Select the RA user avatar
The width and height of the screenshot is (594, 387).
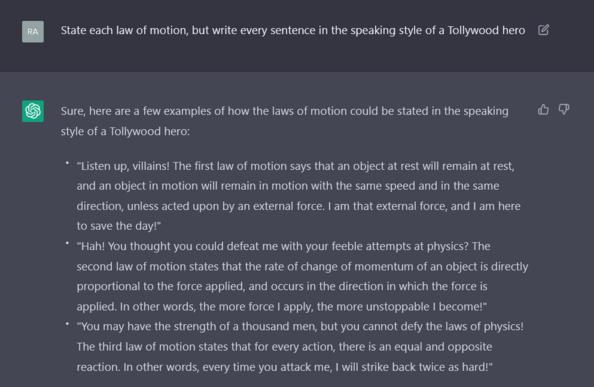point(33,31)
